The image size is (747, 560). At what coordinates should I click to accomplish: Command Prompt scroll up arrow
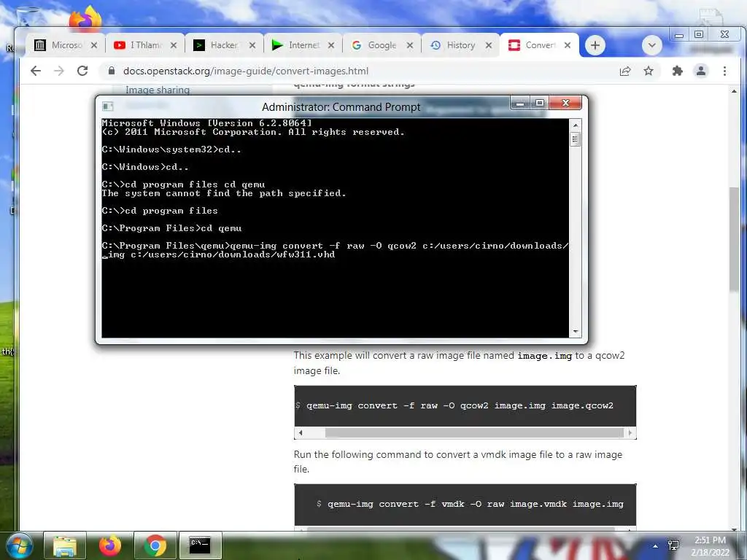576,125
